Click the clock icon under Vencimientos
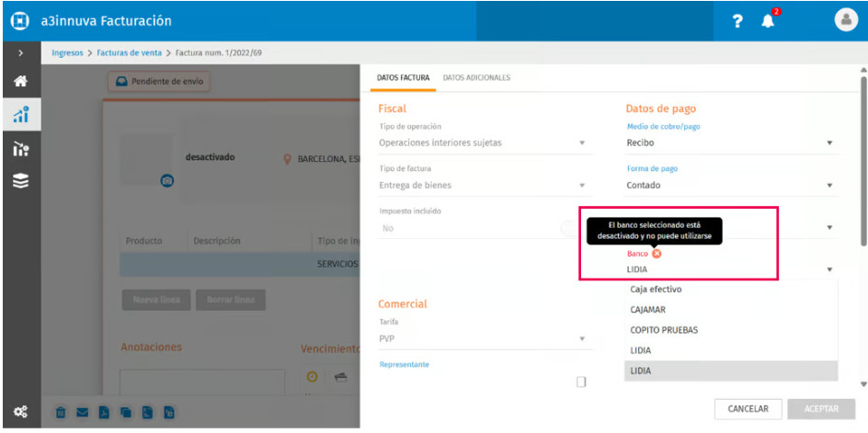Image resolution: width=868 pixels, height=433 pixels. tap(312, 377)
